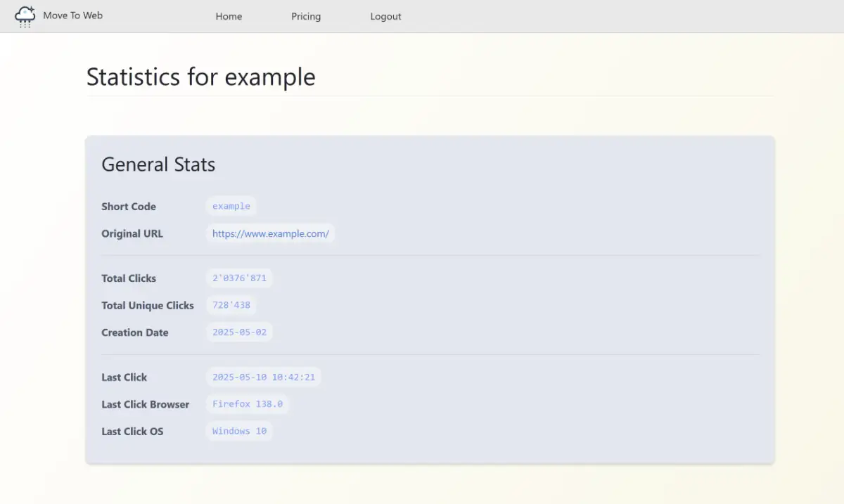Click the Short Code label
844x504 pixels.
[x=129, y=207]
